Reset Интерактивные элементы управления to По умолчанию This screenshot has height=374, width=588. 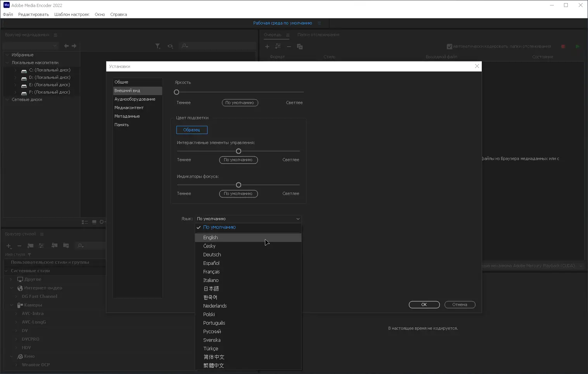(238, 160)
